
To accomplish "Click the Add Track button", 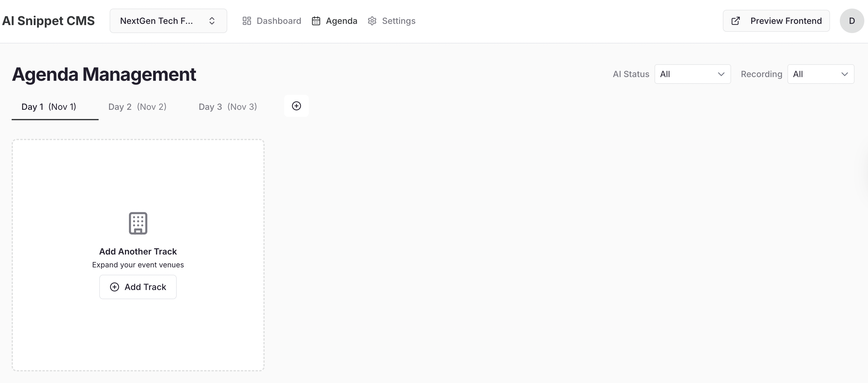I will tap(138, 287).
